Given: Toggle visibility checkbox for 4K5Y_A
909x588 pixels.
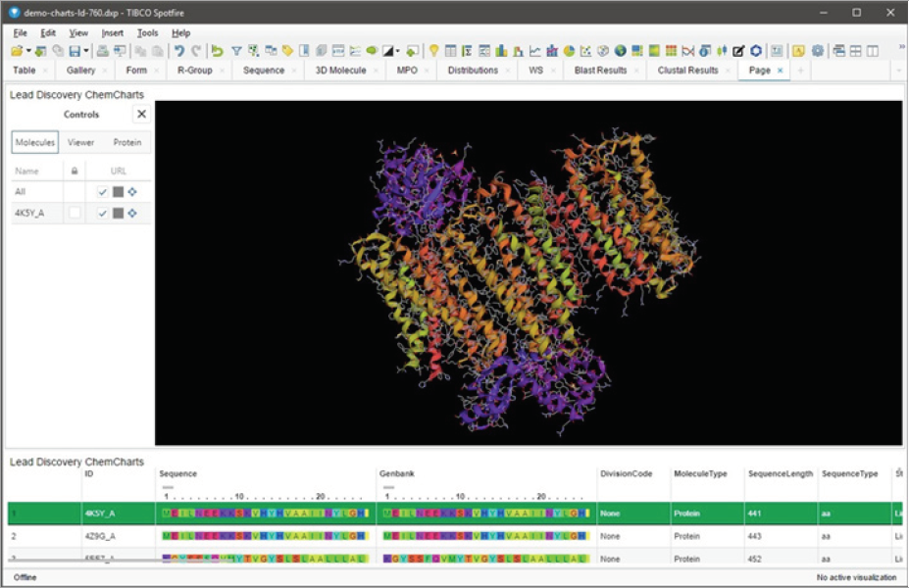Looking at the screenshot, I should 103,214.
